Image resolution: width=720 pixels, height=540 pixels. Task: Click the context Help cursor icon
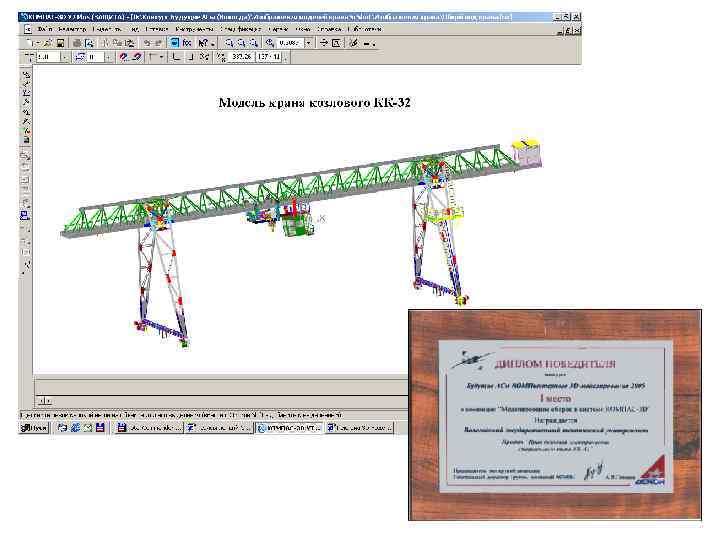pos(203,43)
